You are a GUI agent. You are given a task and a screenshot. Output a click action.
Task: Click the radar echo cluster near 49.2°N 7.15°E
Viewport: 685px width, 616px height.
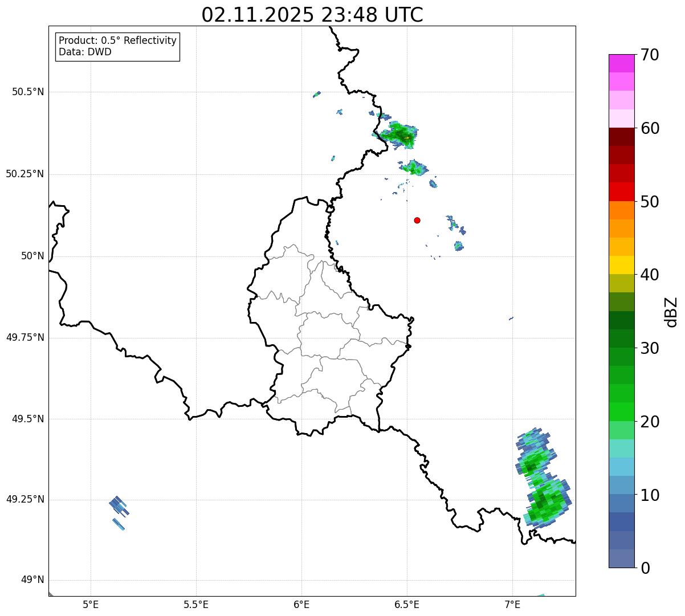[547, 501]
